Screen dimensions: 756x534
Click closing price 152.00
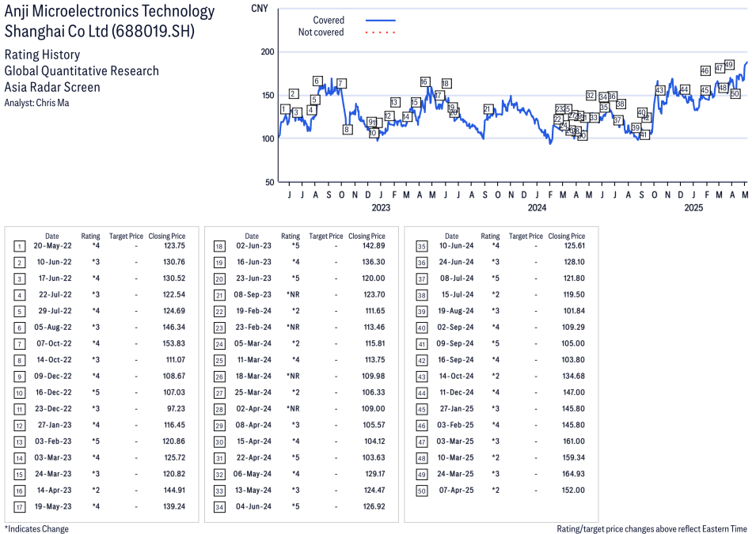(573, 490)
